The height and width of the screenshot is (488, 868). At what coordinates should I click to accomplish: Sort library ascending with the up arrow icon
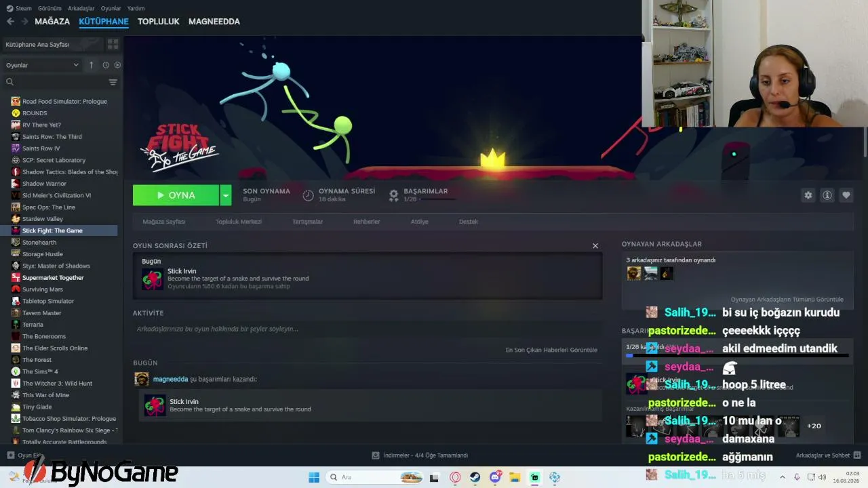(x=91, y=65)
